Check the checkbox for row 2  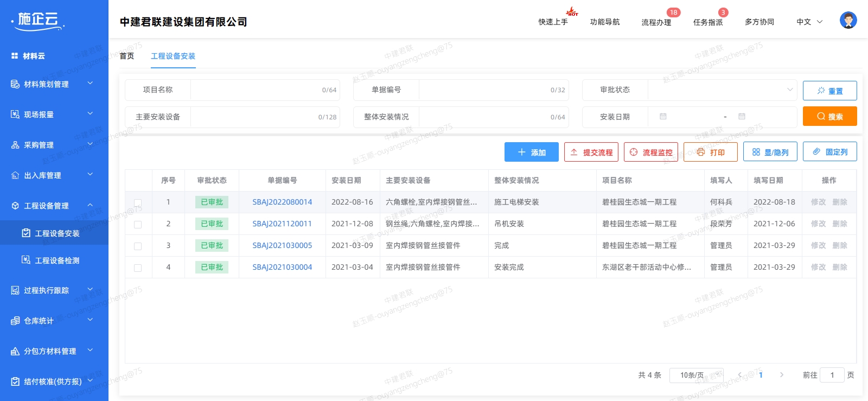138,224
